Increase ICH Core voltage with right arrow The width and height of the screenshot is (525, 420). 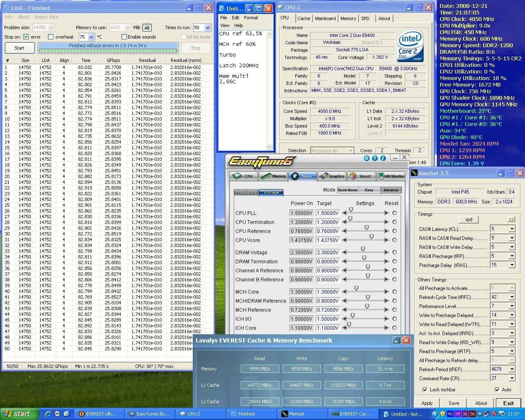pos(386,328)
